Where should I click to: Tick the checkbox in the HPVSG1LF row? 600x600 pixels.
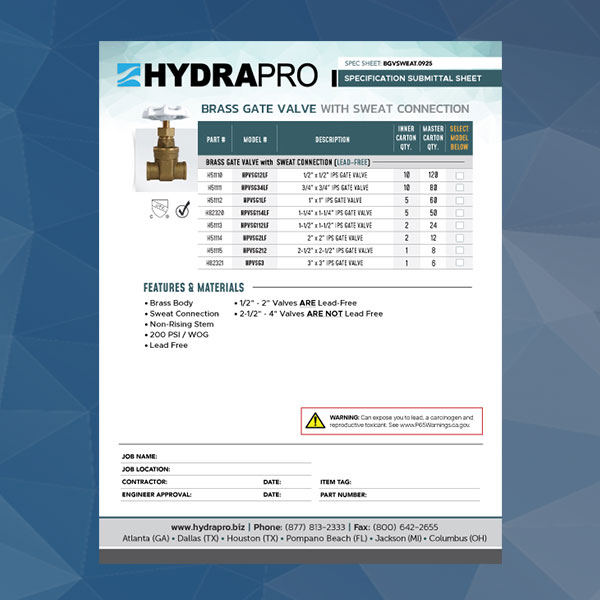tap(460, 200)
